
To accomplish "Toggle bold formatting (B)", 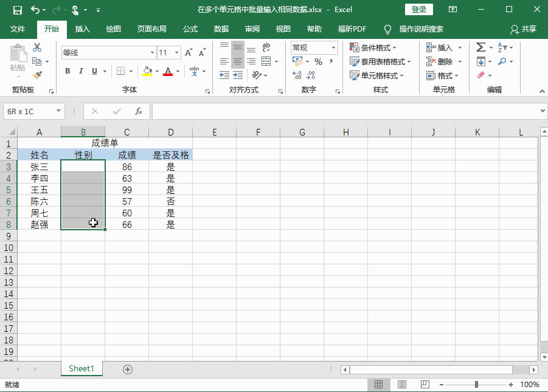I will (68, 71).
